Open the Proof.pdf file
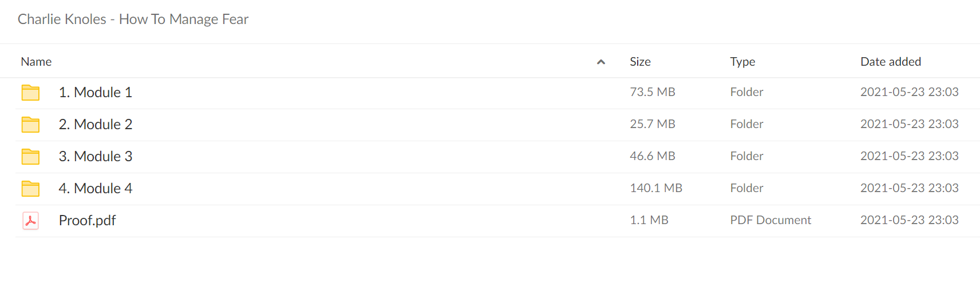 87,221
